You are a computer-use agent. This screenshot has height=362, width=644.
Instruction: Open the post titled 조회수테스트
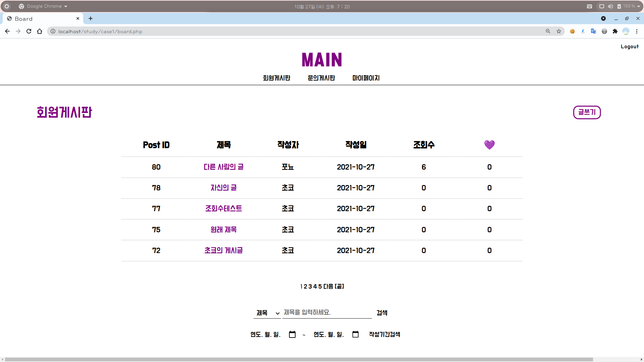(223, 208)
